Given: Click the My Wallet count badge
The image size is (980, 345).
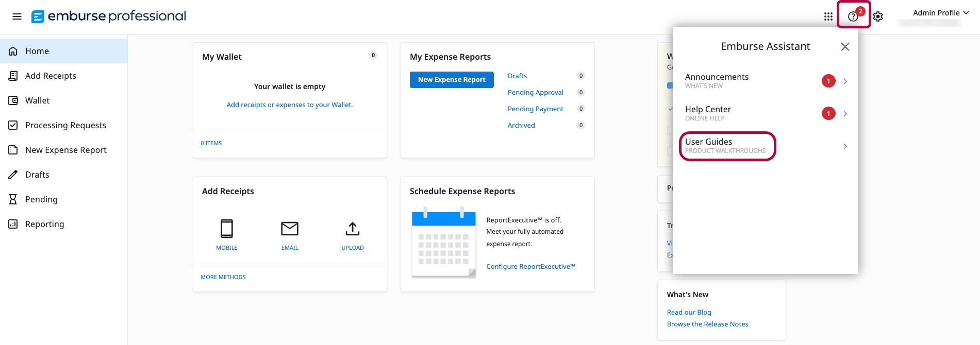Looking at the screenshot, I should tap(373, 55).
